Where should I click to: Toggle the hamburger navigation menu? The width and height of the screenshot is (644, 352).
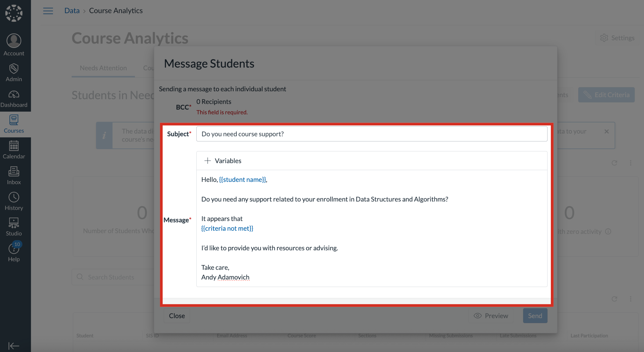click(48, 10)
